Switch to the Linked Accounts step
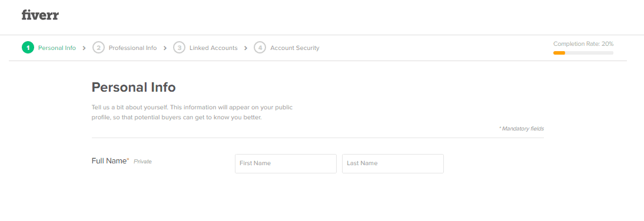 (214, 48)
